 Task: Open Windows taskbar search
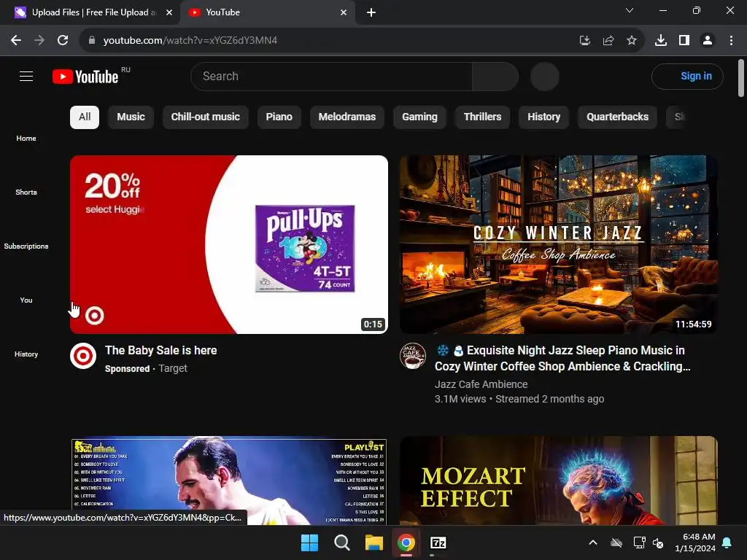click(x=341, y=542)
